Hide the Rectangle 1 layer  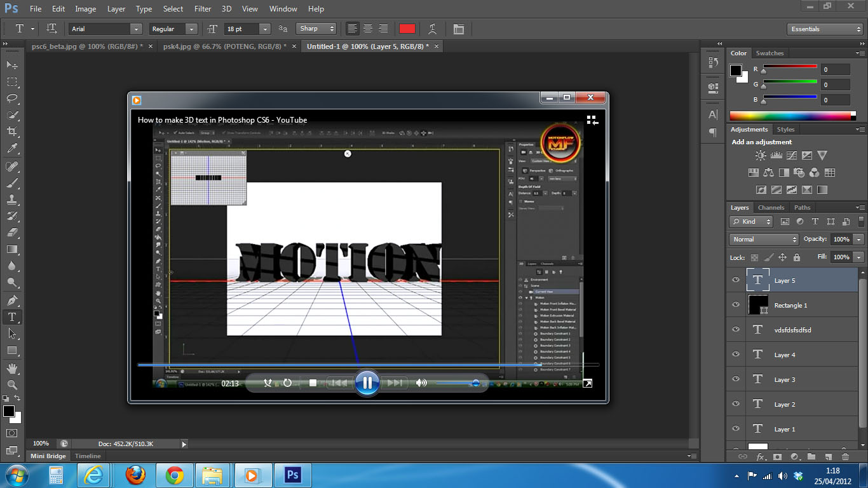[x=736, y=305]
